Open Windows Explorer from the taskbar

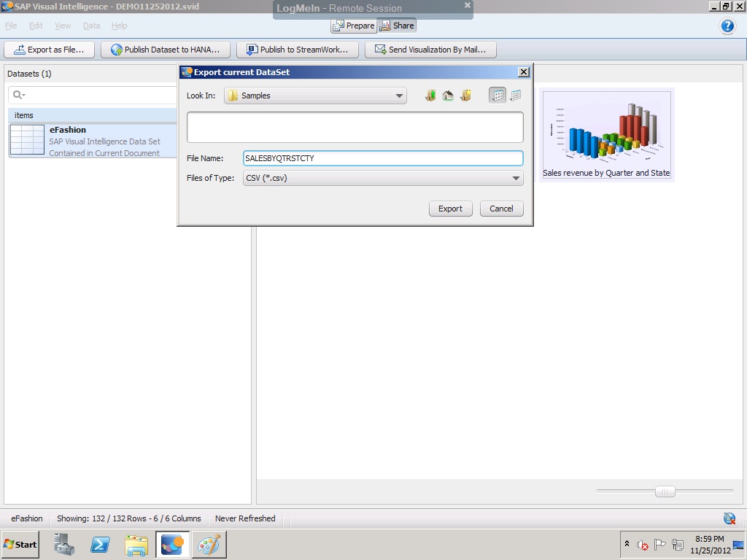coord(136,545)
